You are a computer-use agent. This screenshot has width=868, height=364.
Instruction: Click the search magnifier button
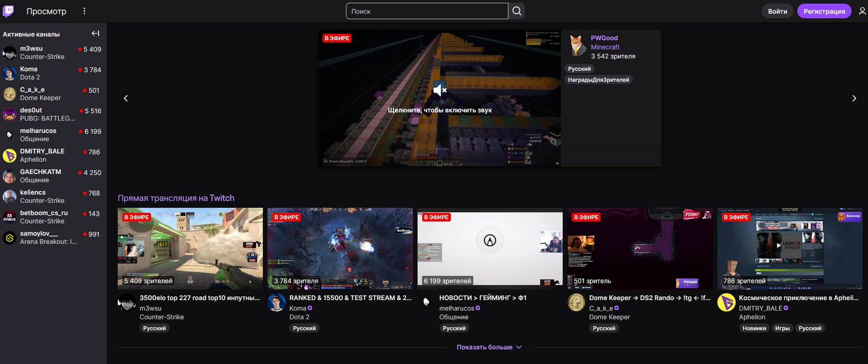(x=517, y=11)
